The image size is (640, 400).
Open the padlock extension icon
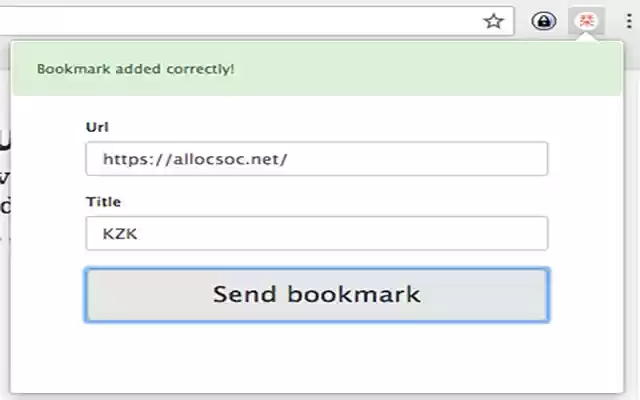(544, 21)
